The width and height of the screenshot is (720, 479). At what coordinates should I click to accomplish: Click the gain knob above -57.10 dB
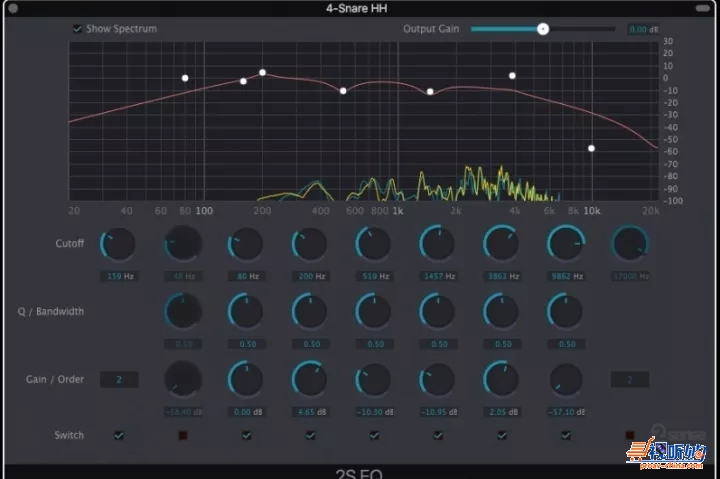tap(565, 379)
